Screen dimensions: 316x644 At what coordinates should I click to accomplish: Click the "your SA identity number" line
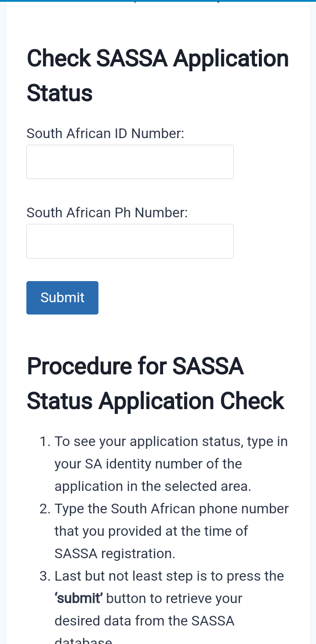148,464
